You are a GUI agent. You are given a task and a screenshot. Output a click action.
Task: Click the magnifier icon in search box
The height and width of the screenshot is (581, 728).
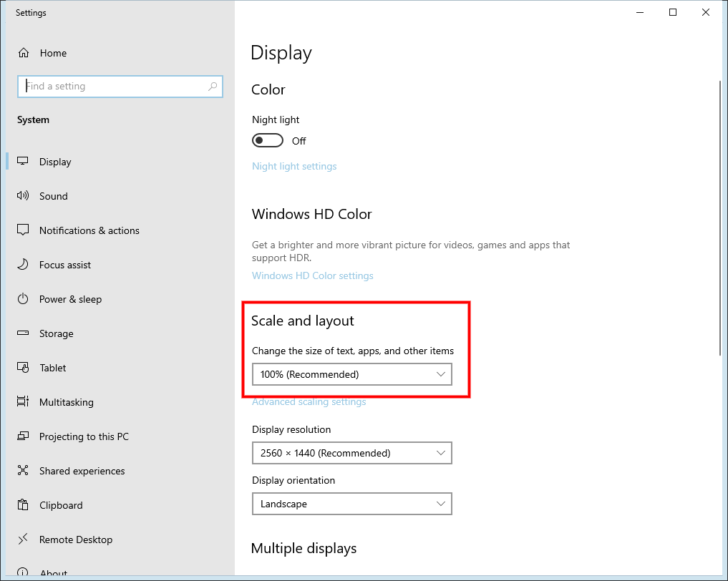point(212,87)
